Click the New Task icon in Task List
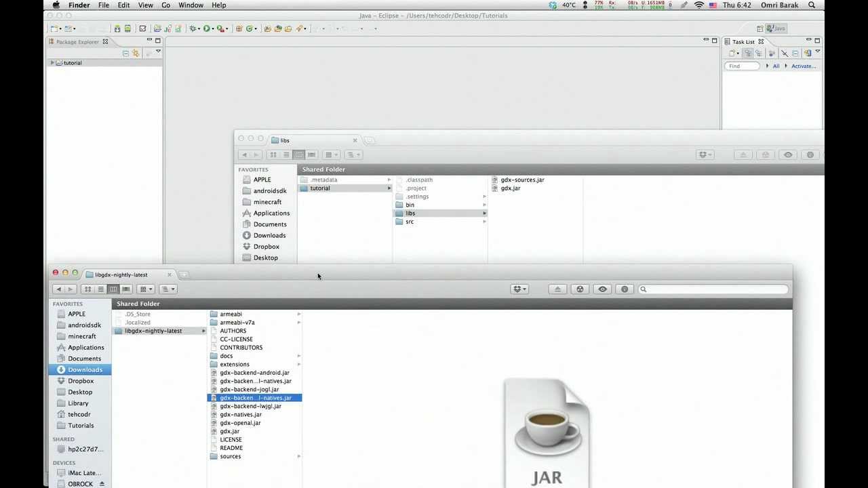Viewport: 868px width, 488px height. 732,53
